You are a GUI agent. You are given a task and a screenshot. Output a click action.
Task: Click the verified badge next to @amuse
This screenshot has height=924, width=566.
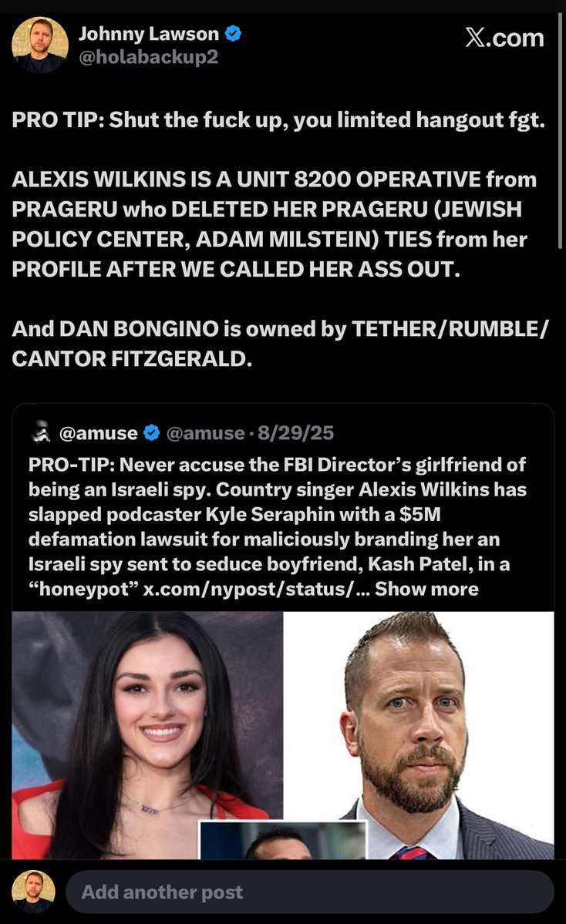pyautogui.click(x=151, y=433)
